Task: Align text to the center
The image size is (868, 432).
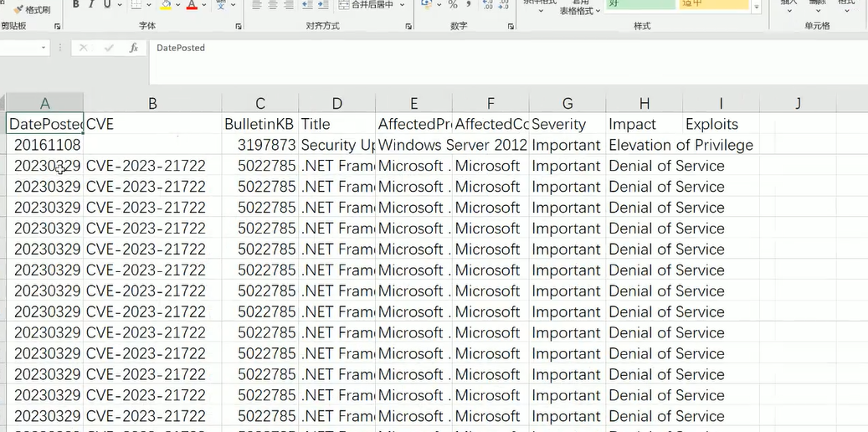Action: click(x=273, y=5)
